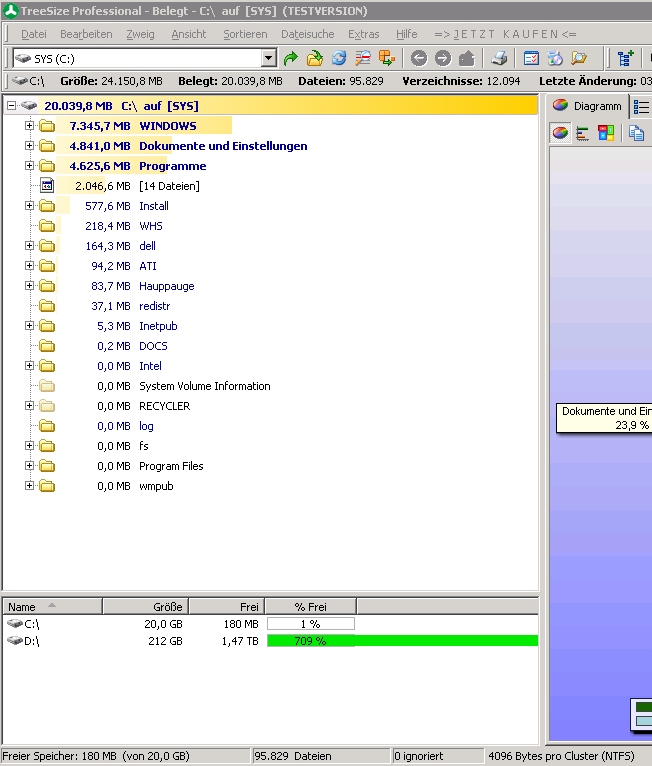Toggle the colored treemap view button
The height and width of the screenshot is (766, 652).
coord(606,133)
